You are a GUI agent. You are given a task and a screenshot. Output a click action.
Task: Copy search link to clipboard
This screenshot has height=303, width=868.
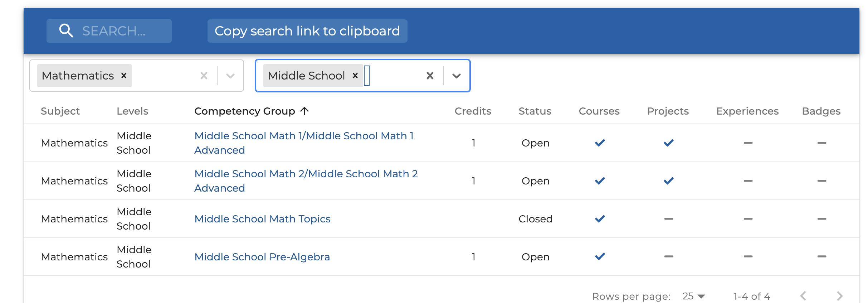(x=307, y=31)
